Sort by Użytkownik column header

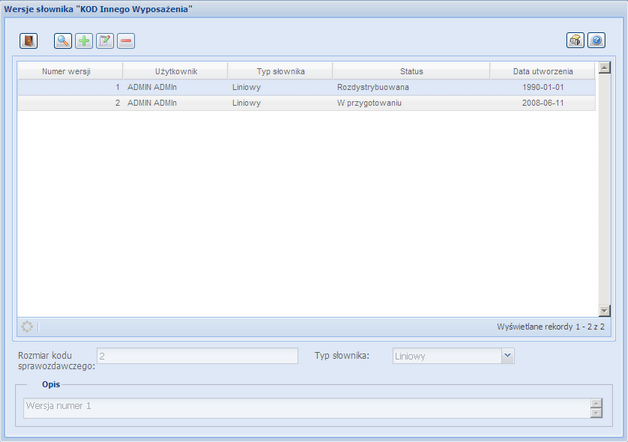pos(175,71)
